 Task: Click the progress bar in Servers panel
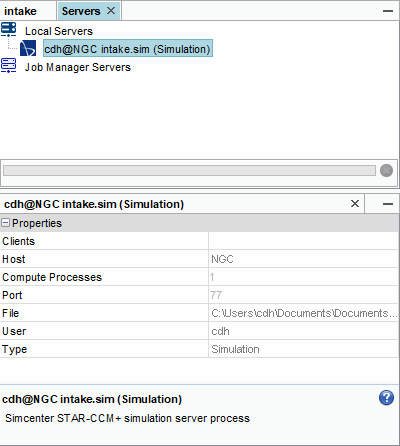(x=189, y=171)
